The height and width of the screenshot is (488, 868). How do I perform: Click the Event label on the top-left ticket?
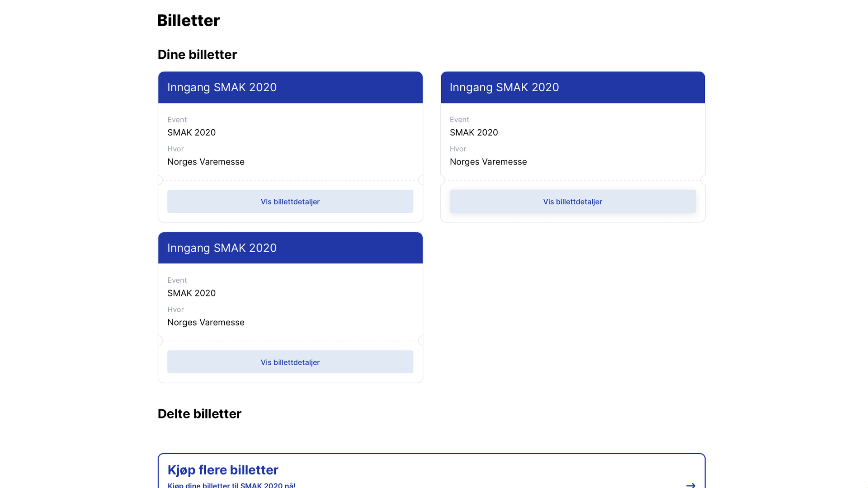tap(177, 119)
